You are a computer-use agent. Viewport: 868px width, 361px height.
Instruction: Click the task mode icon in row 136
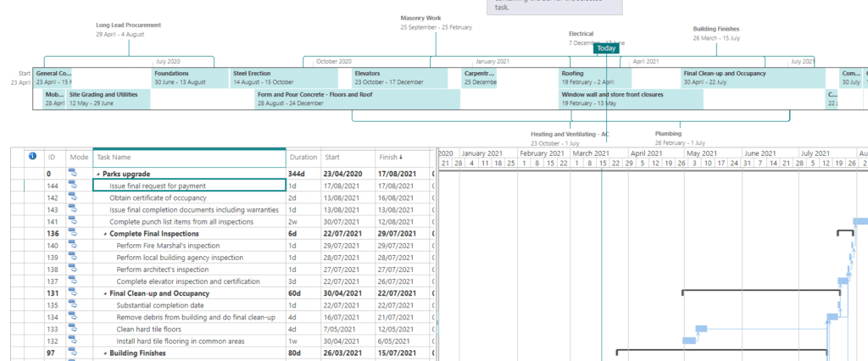coord(72,233)
